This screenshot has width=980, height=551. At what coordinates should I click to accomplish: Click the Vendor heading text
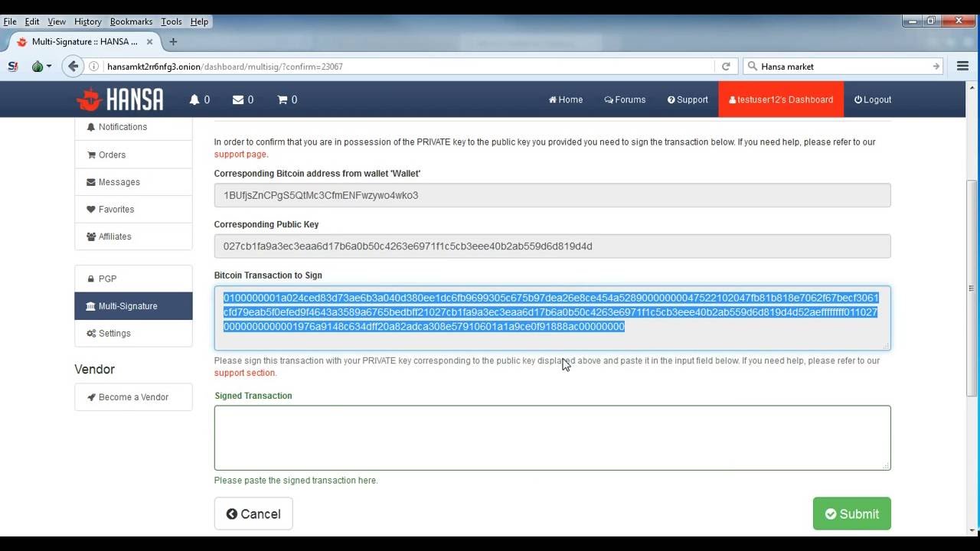pyautogui.click(x=94, y=369)
